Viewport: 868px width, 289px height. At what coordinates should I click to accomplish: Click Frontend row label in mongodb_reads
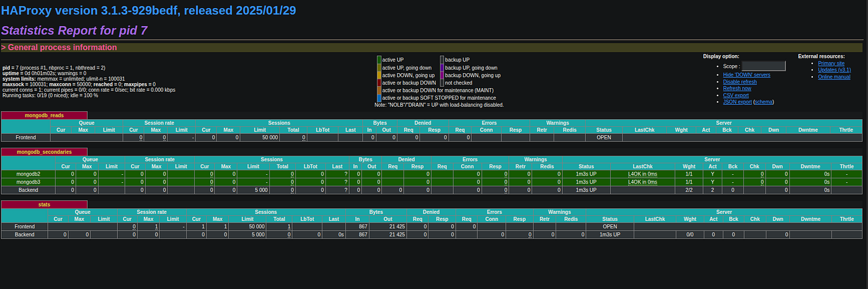[25, 138]
